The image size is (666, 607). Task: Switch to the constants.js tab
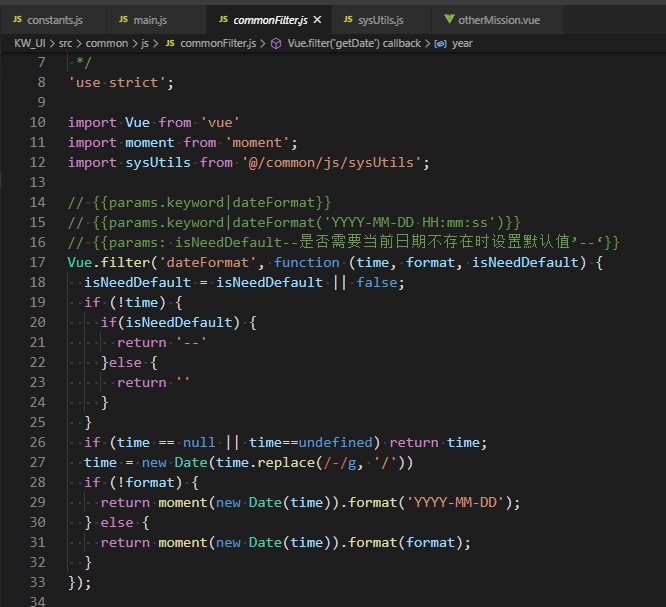tap(53, 20)
